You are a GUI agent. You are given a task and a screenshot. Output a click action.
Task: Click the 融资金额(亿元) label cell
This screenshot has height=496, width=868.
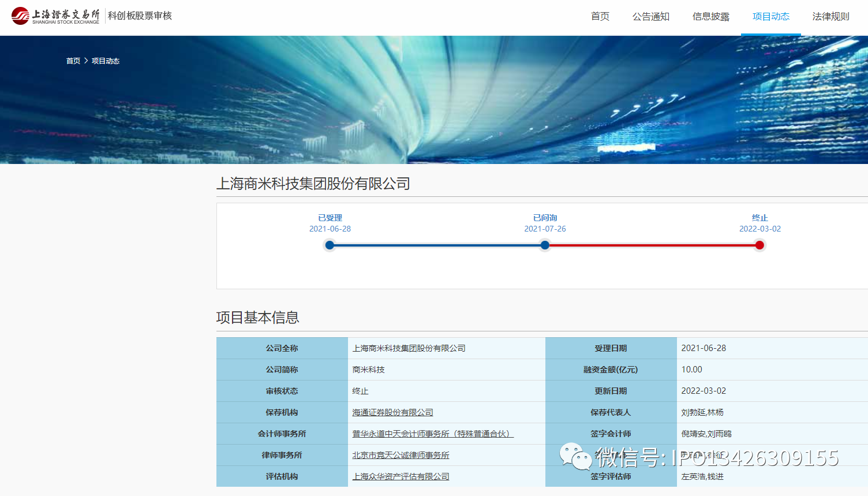[611, 370]
